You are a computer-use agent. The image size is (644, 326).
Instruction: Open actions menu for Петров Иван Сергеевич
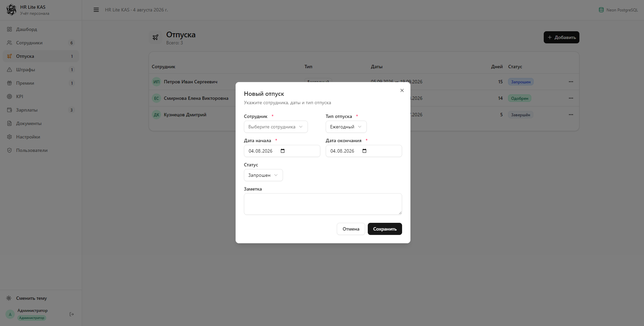[x=571, y=82]
